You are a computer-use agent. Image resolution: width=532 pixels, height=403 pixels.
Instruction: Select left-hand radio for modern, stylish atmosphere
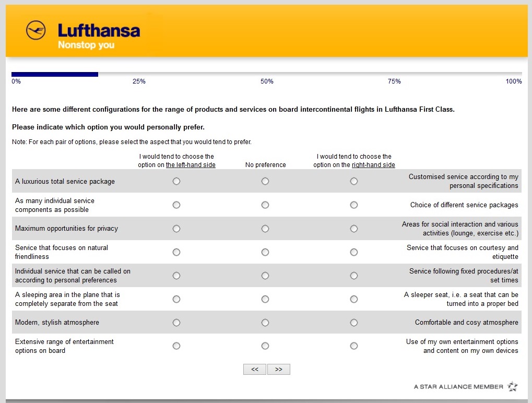(x=176, y=323)
